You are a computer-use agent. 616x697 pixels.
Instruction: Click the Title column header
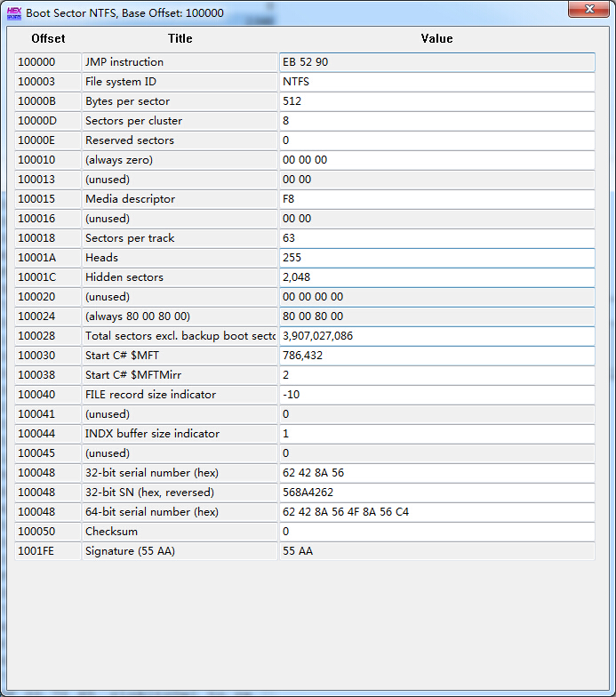click(180, 38)
